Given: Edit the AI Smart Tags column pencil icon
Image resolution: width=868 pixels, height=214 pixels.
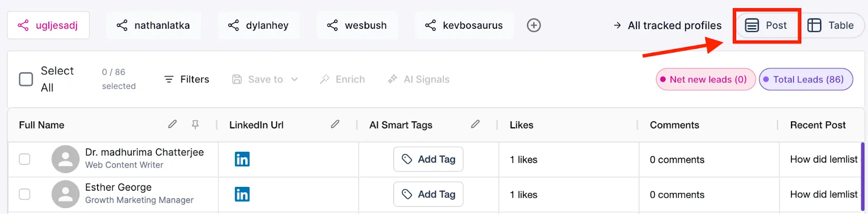Looking at the screenshot, I should [475, 124].
